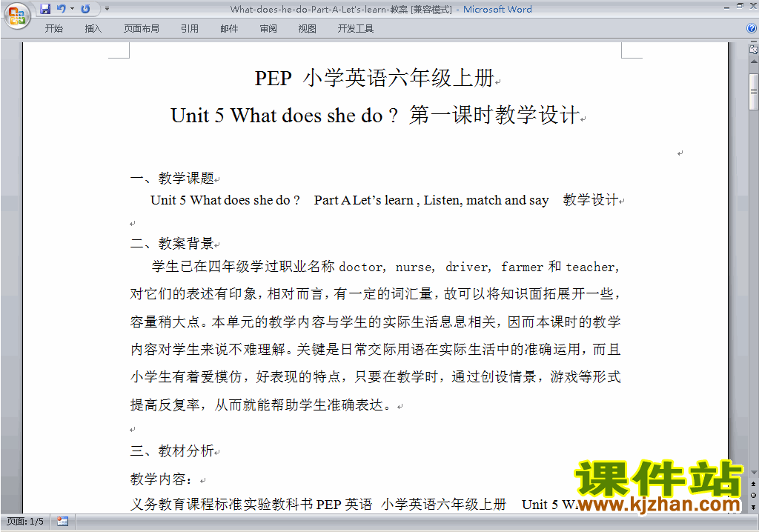Click the heading '三、教材分析'
Screen dimensions: 759x532
[x=172, y=451]
